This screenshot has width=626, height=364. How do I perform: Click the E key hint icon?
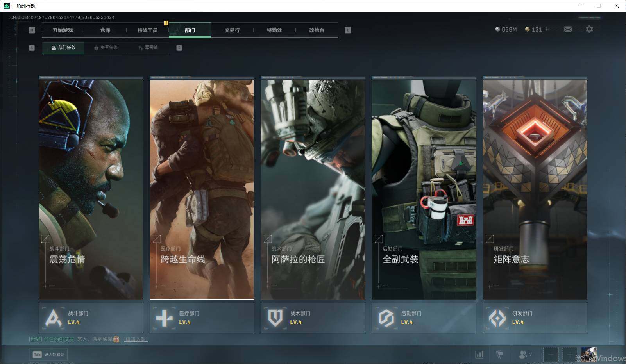[x=348, y=30]
